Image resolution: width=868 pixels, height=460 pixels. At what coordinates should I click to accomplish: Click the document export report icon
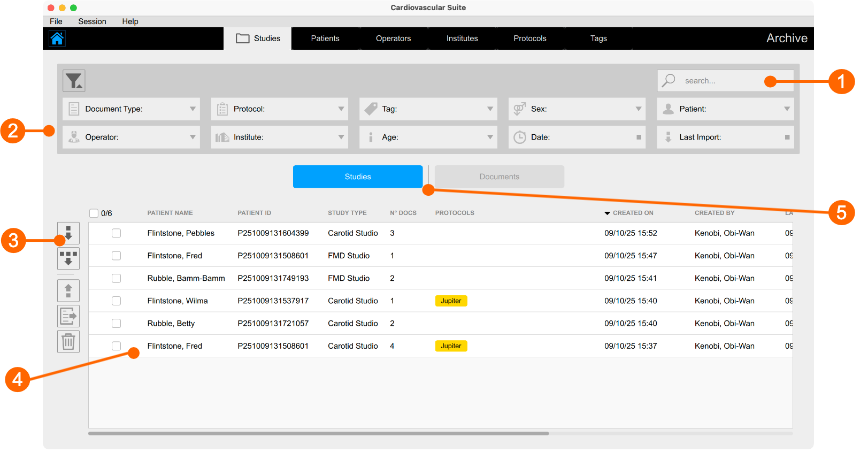68,316
